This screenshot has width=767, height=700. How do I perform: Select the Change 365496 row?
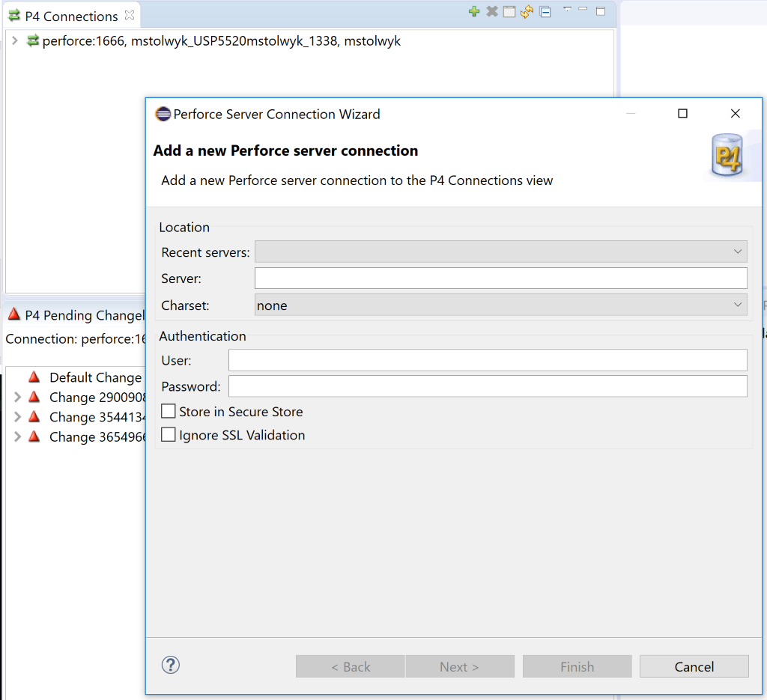click(x=97, y=437)
